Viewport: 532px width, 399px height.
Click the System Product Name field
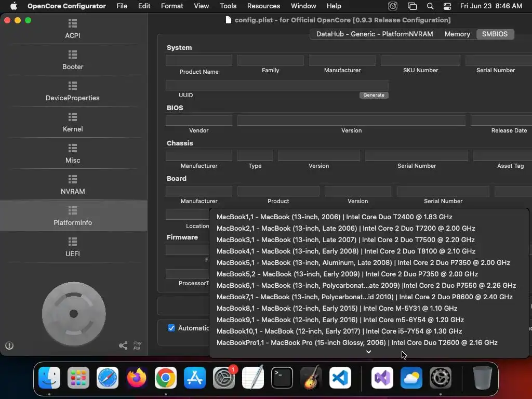pos(199,60)
